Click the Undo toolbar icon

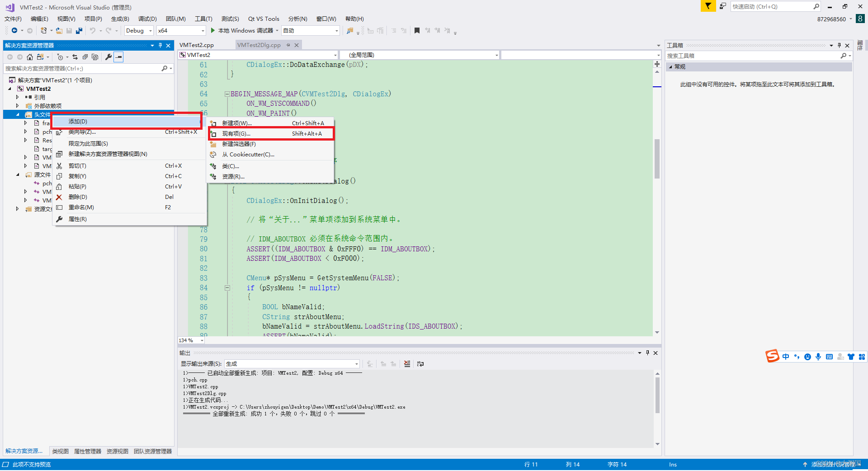click(x=92, y=31)
